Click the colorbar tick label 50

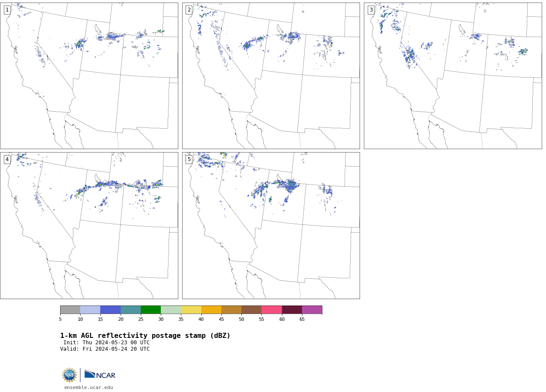[241, 319]
